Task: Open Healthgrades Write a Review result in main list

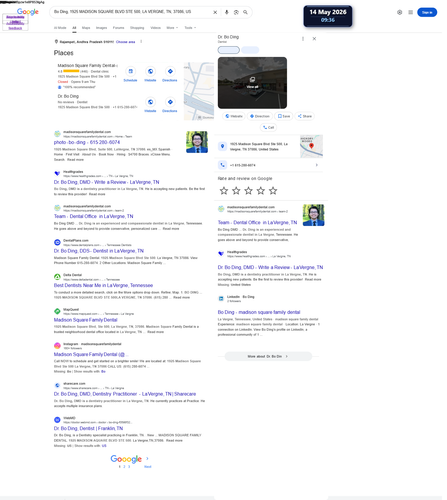Action: point(106,182)
